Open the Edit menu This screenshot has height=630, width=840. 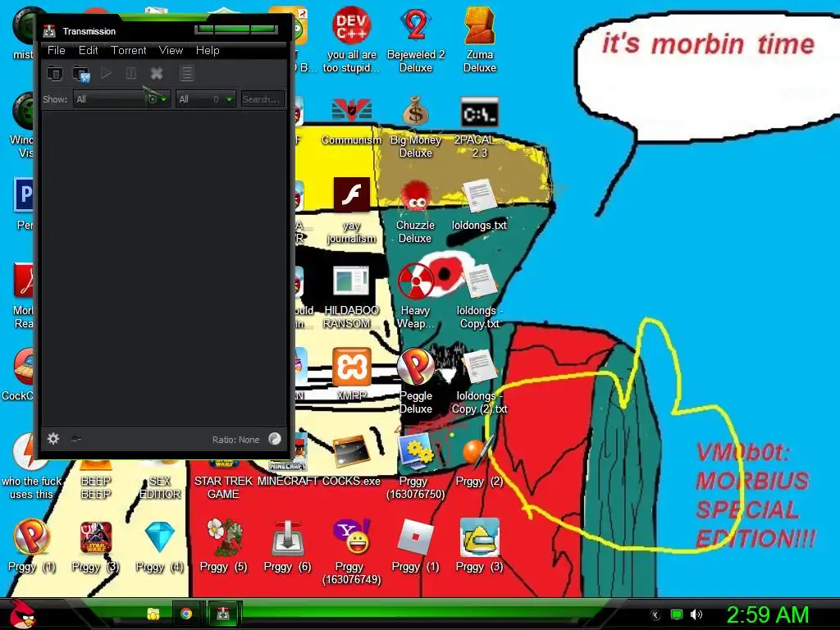[88, 50]
